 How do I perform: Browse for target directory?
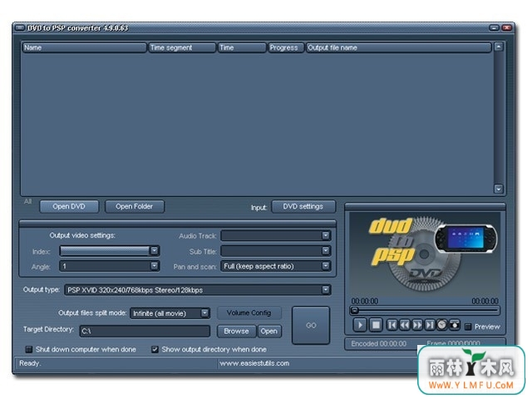tap(236, 331)
